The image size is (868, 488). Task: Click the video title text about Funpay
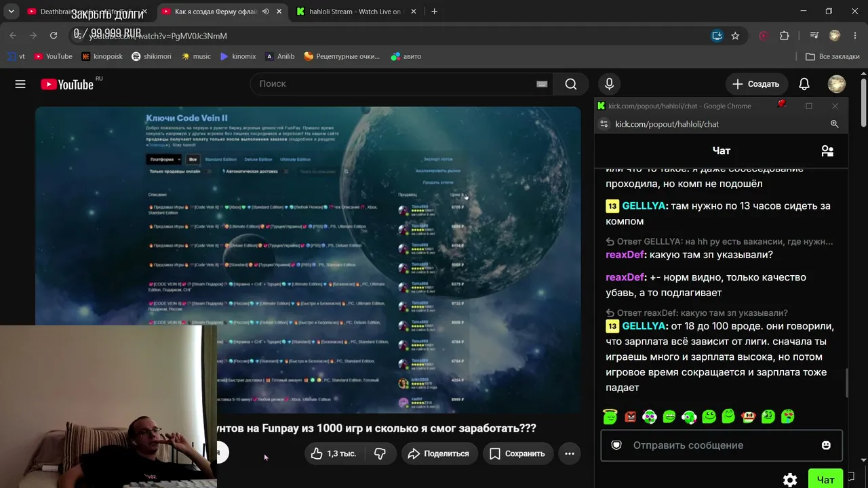coord(376,428)
